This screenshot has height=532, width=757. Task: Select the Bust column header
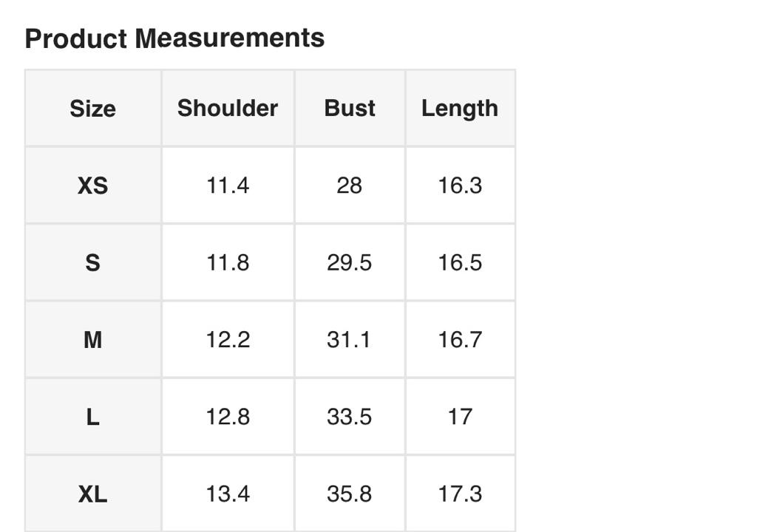pos(350,108)
